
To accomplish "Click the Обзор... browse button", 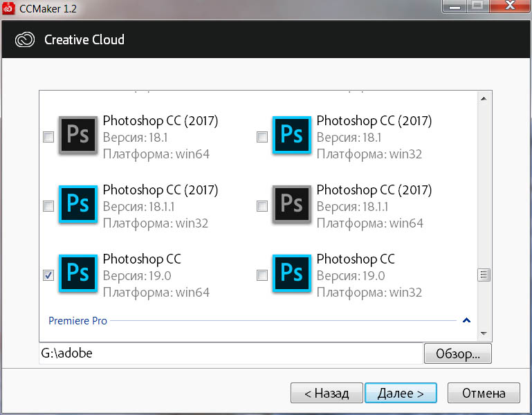I will point(457,353).
